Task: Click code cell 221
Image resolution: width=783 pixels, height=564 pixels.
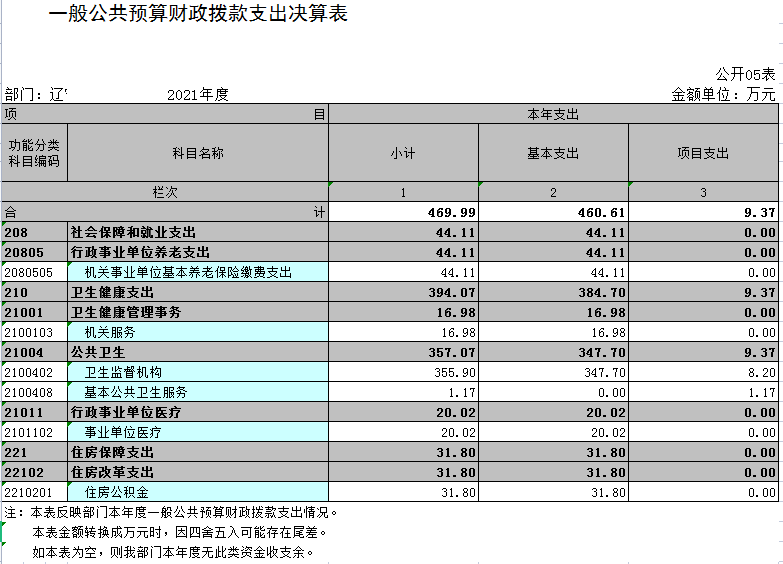Action: pyautogui.click(x=34, y=452)
